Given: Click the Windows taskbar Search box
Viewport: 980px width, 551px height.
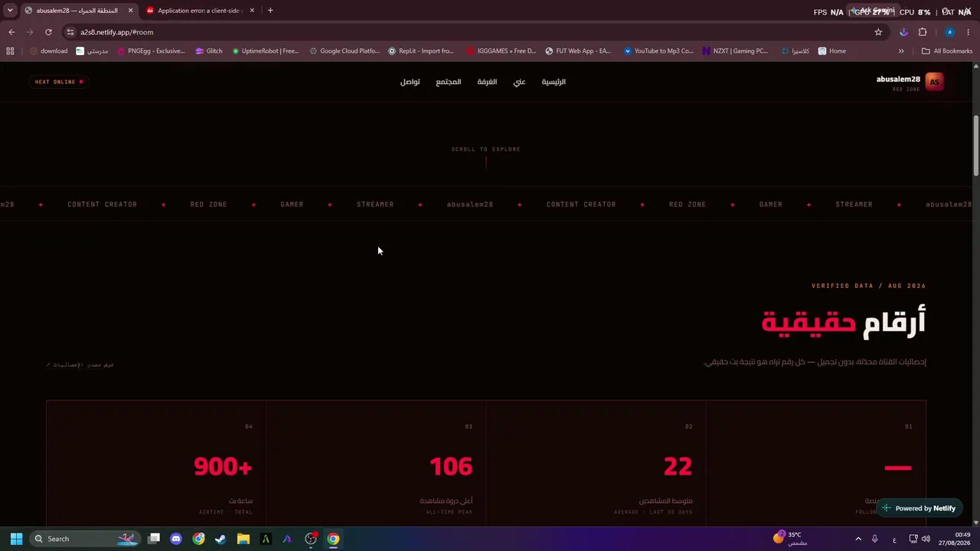Looking at the screenshot, I should pos(86,539).
